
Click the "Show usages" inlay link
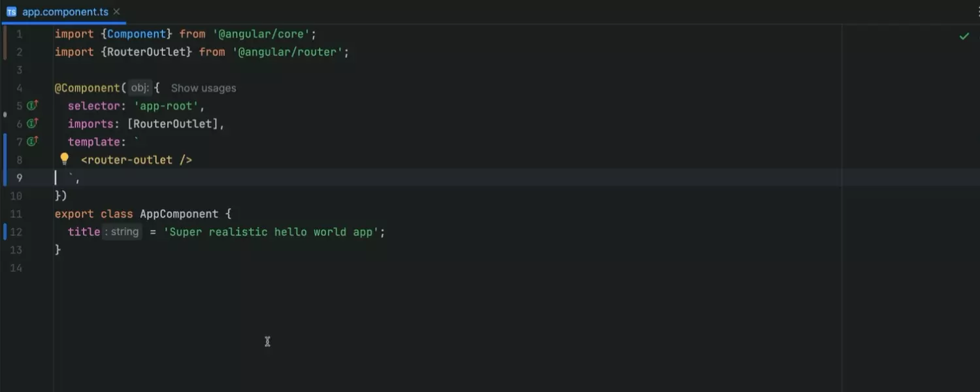tap(203, 88)
